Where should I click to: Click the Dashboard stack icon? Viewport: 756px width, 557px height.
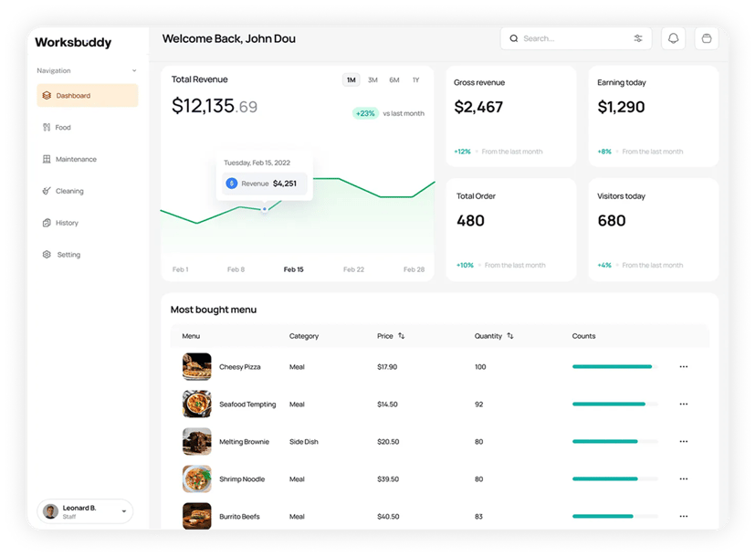(x=47, y=96)
